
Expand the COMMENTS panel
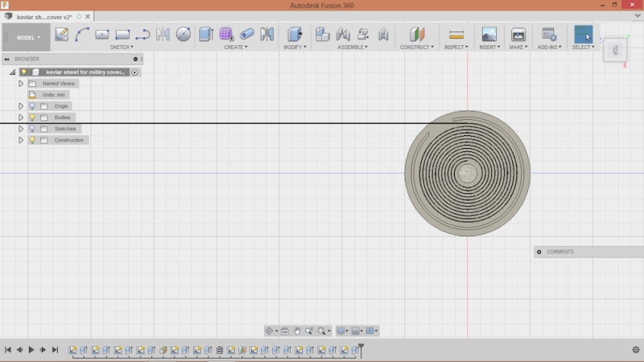click(x=539, y=252)
